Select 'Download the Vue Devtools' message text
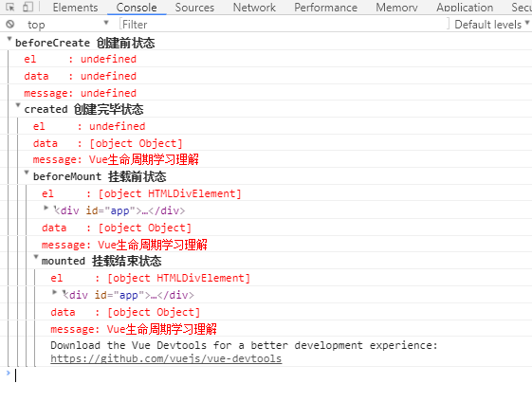The image size is (532, 402). point(244,345)
